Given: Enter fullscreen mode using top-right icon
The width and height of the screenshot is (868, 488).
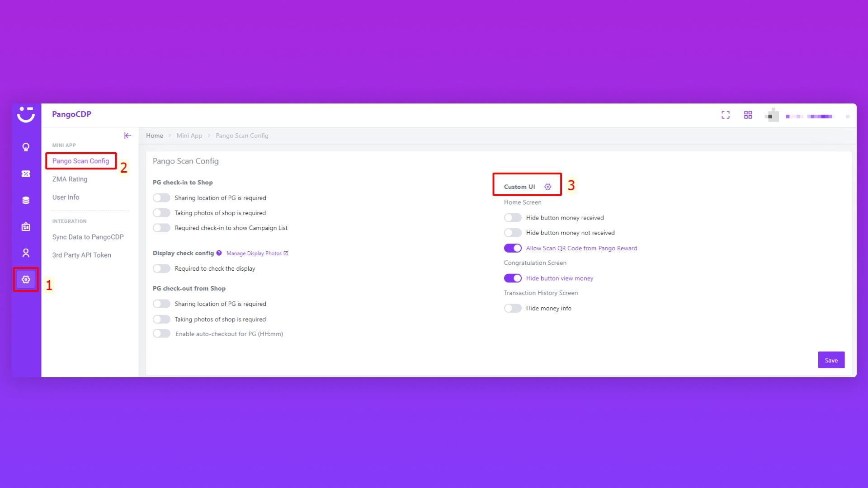Looking at the screenshot, I should tap(726, 115).
